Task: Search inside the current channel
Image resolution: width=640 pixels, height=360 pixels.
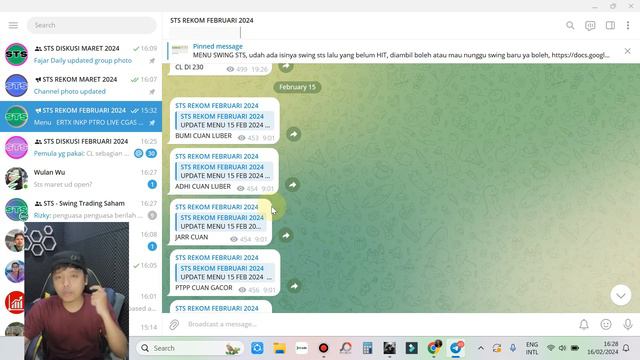Action: pos(570,26)
